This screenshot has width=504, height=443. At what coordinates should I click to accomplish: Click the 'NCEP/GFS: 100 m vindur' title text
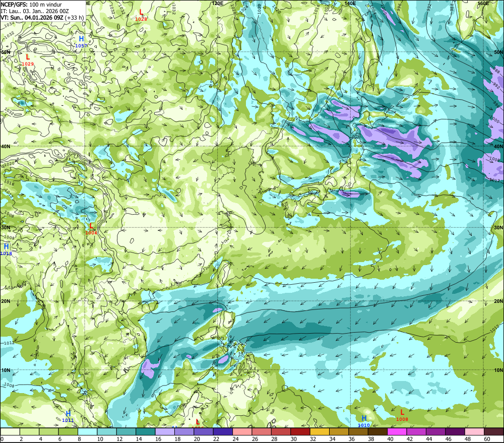[x=31, y=5]
